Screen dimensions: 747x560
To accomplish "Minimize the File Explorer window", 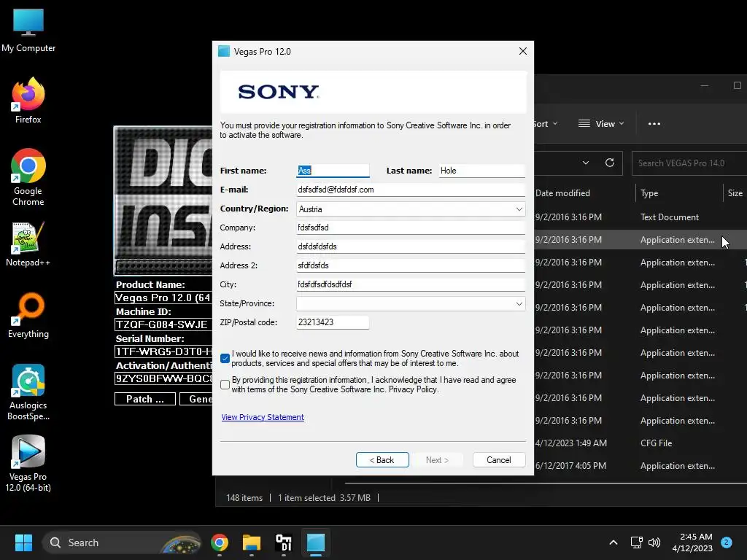I will 705,86.
